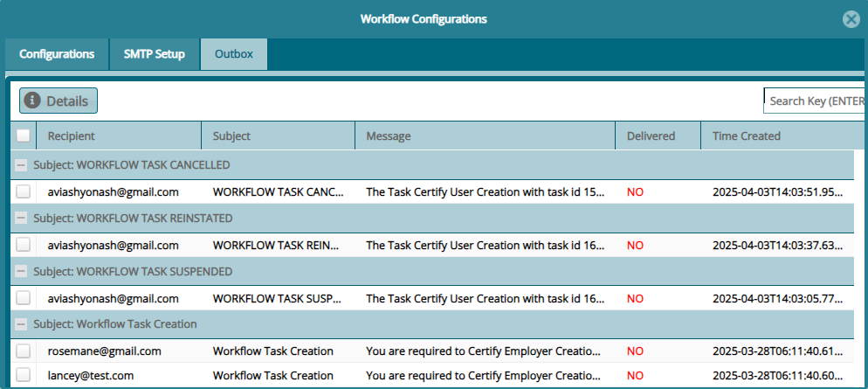Check the cancelled task row for aviashyonash@gmail.com
This screenshot has height=389, width=868.
tap(24, 191)
